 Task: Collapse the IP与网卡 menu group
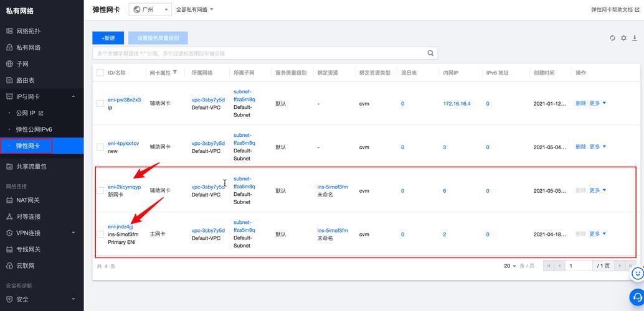pos(42,97)
